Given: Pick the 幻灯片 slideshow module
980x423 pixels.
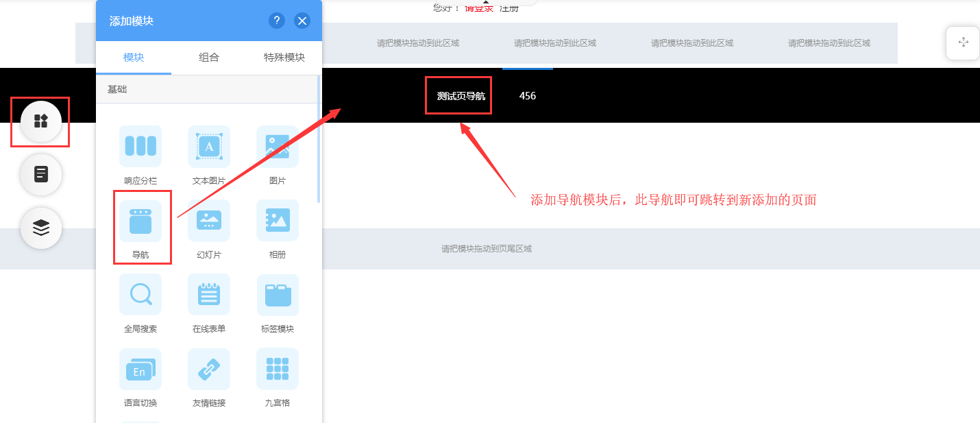Looking at the screenshot, I should (x=209, y=221).
